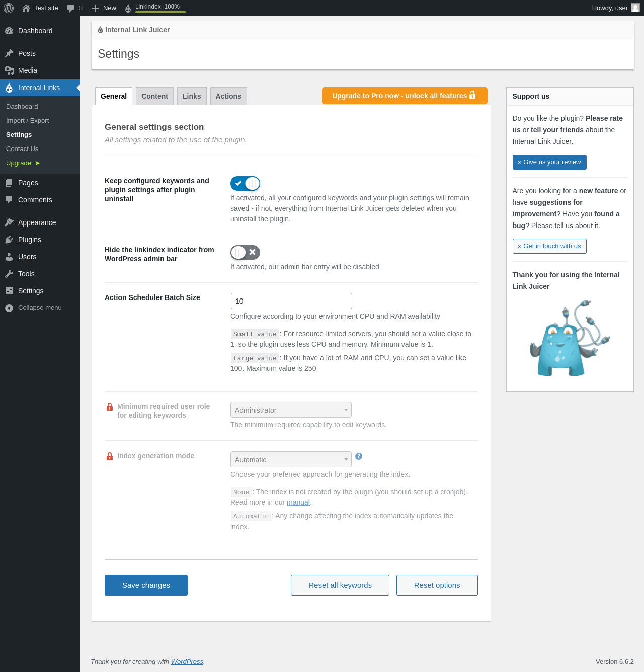This screenshot has height=672, width=644.
Task: Click the 'Action Scheduler Batch Size' label
Action: [x=152, y=297]
